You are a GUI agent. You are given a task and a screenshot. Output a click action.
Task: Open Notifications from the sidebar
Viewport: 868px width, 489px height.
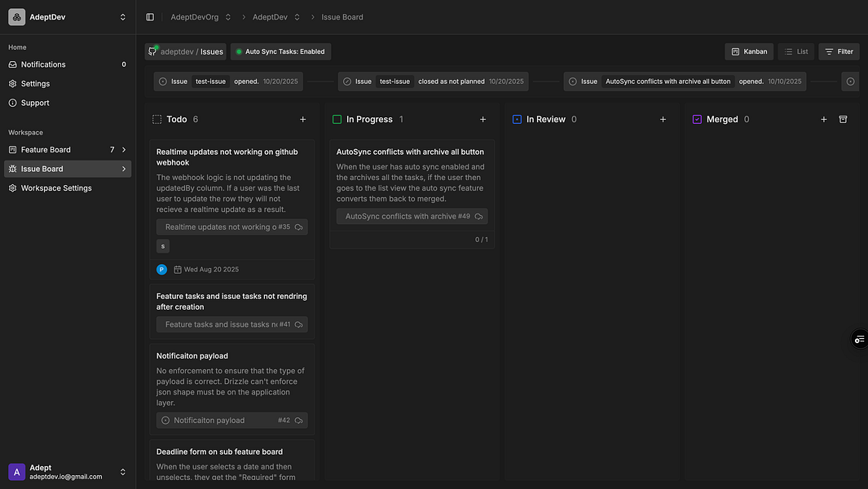coord(43,64)
